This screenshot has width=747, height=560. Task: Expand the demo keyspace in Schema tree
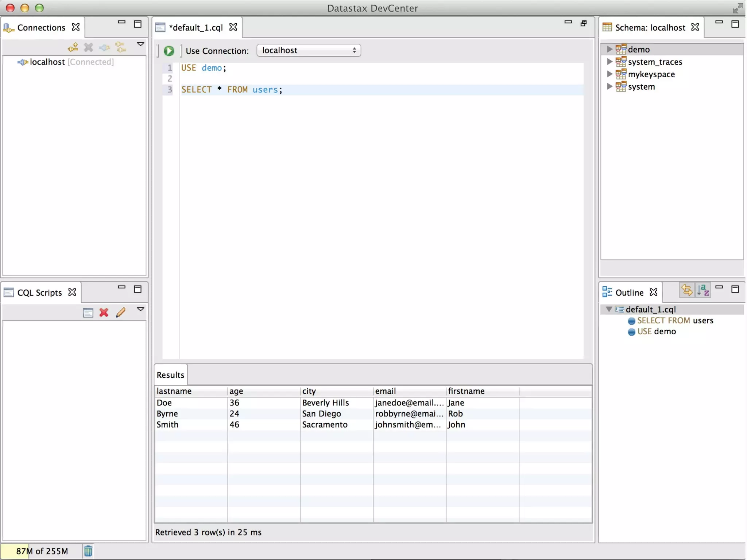pos(609,49)
